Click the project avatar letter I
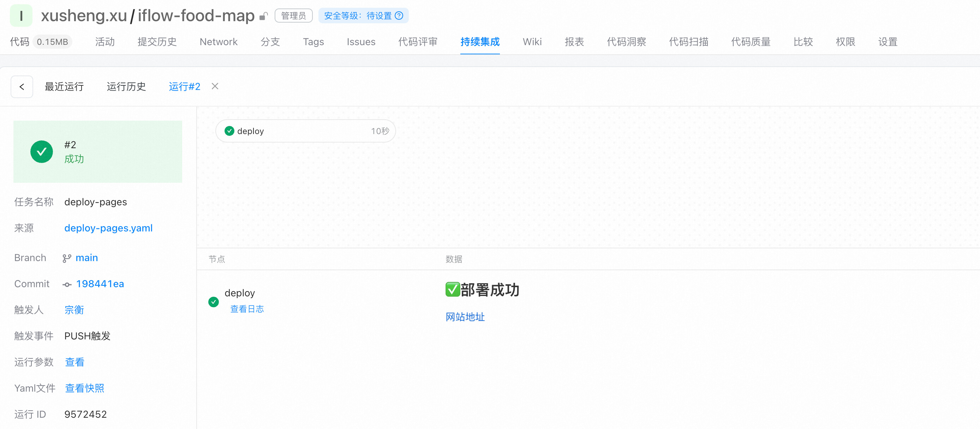 21,16
